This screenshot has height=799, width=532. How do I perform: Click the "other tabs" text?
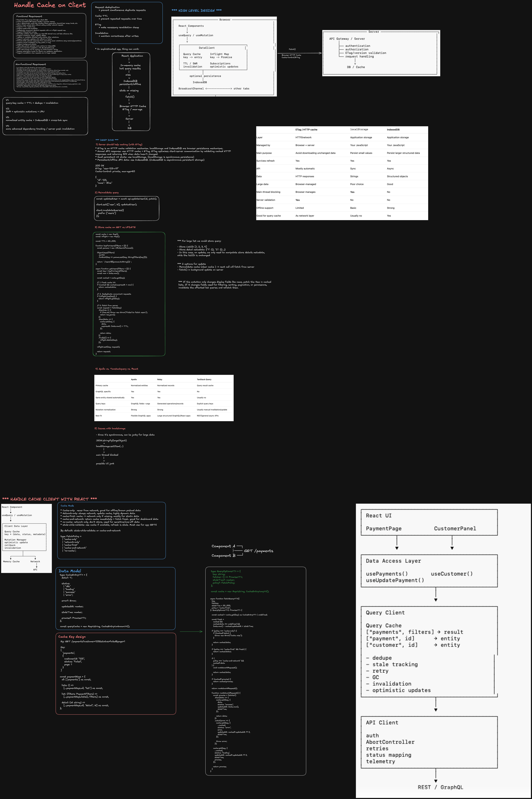[241, 89]
